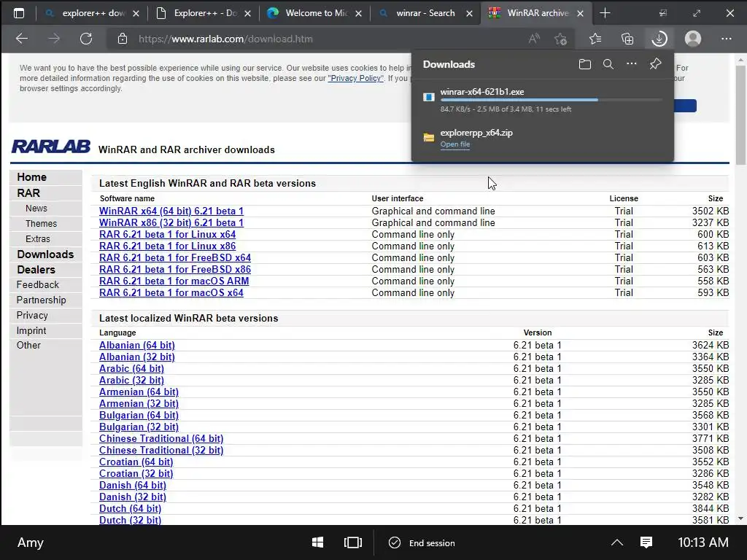Image resolution: width=747 pixels, height=560 pixels.
Task: Click the scrollbar down arrow
Action: tap(740, 518)
